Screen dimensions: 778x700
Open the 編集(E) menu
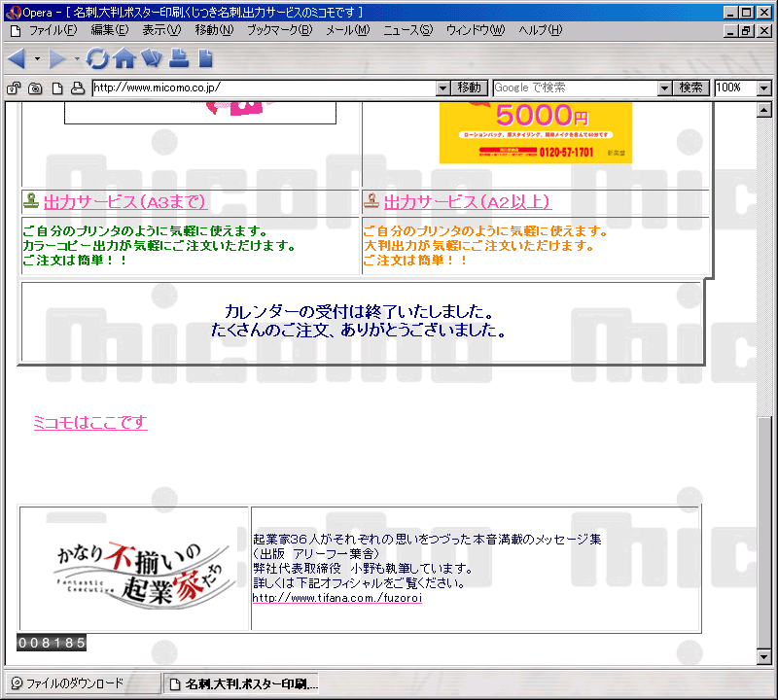click(110, 30)
